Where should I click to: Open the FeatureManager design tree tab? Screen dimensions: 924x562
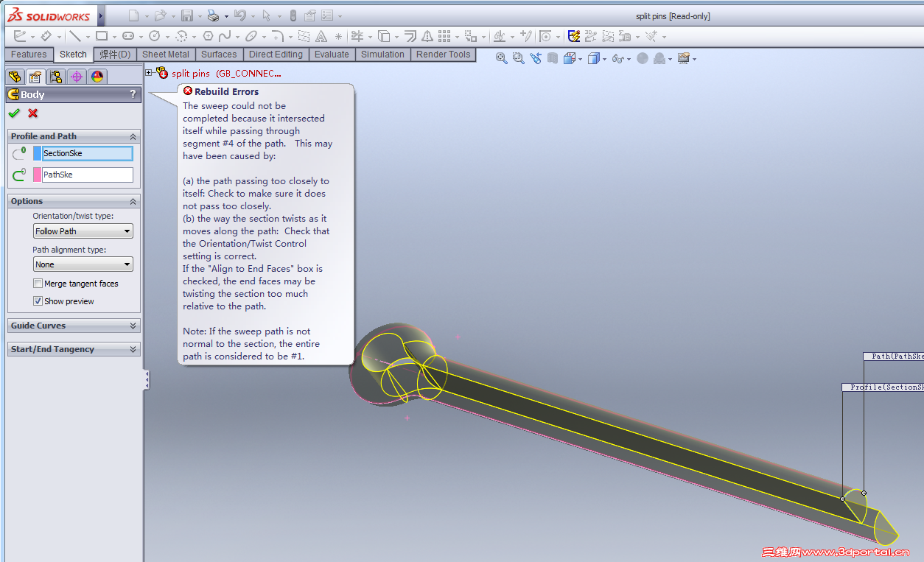tap(15, 76)
